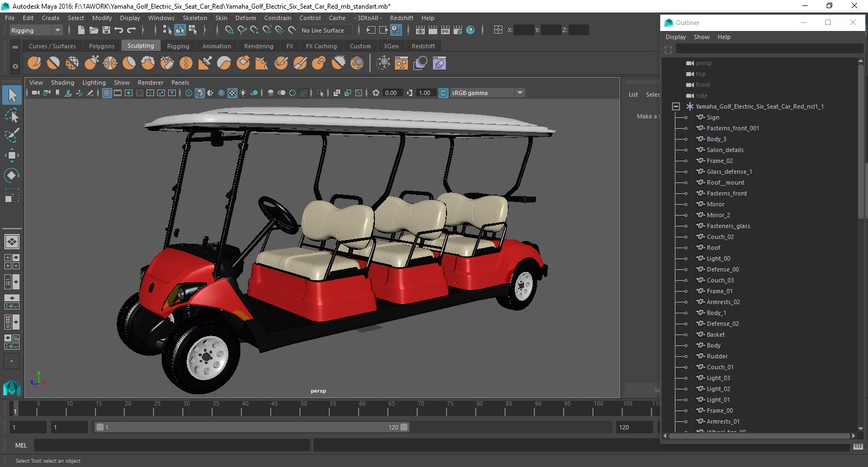The height and width of the screenshot is (467, 868).
Task: Open the Show menu in the Outliner
Action: click(x=701, y=37)
